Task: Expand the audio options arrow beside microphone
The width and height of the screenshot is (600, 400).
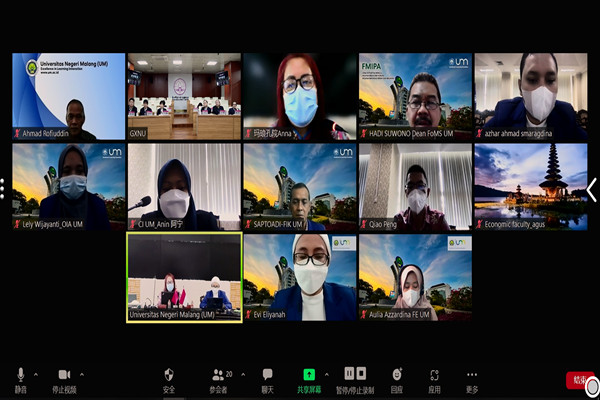Action: [x=37, y=375]
